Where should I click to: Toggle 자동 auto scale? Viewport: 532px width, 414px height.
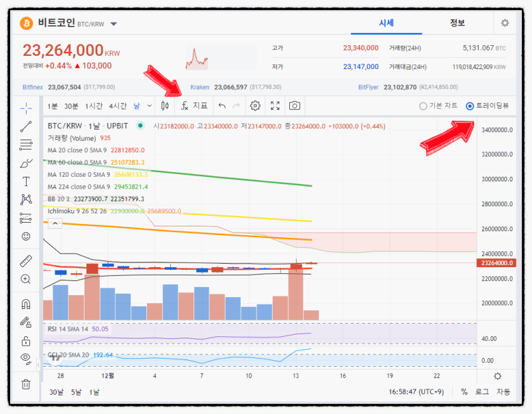[503, 392]
